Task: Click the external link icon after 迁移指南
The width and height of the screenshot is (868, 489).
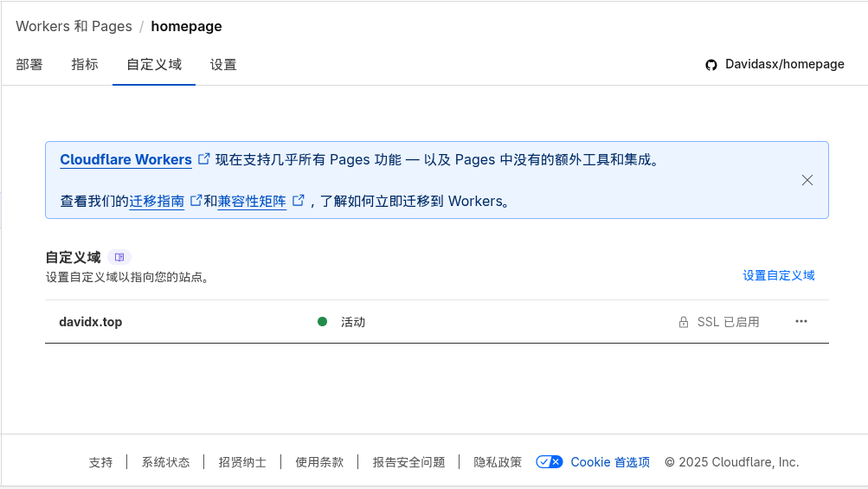Action: (x=196, y=201)
